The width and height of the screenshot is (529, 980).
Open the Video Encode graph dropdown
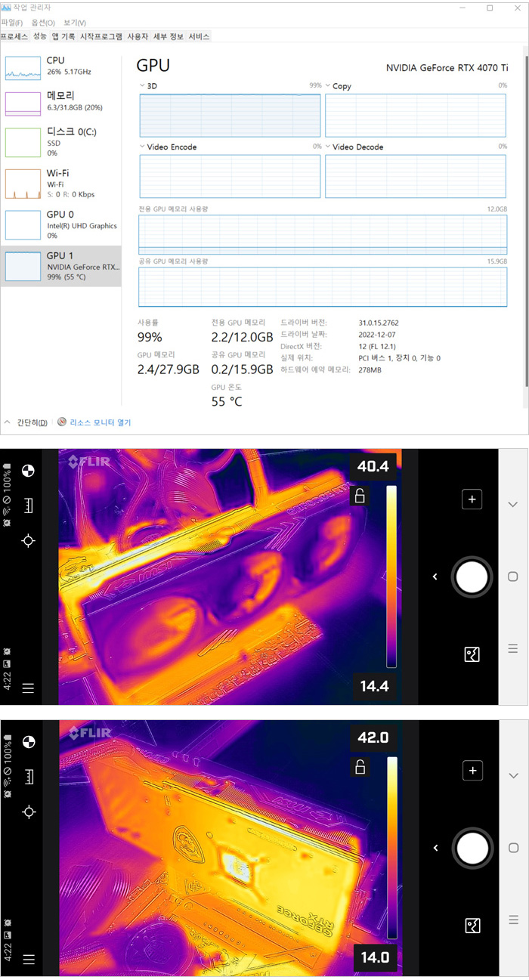142,147
